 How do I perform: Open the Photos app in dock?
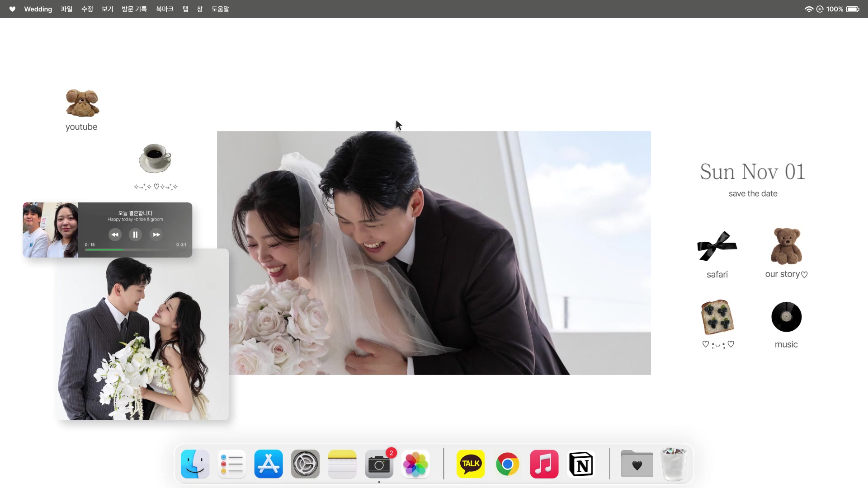pyautogui.click(x=415, y=464)
